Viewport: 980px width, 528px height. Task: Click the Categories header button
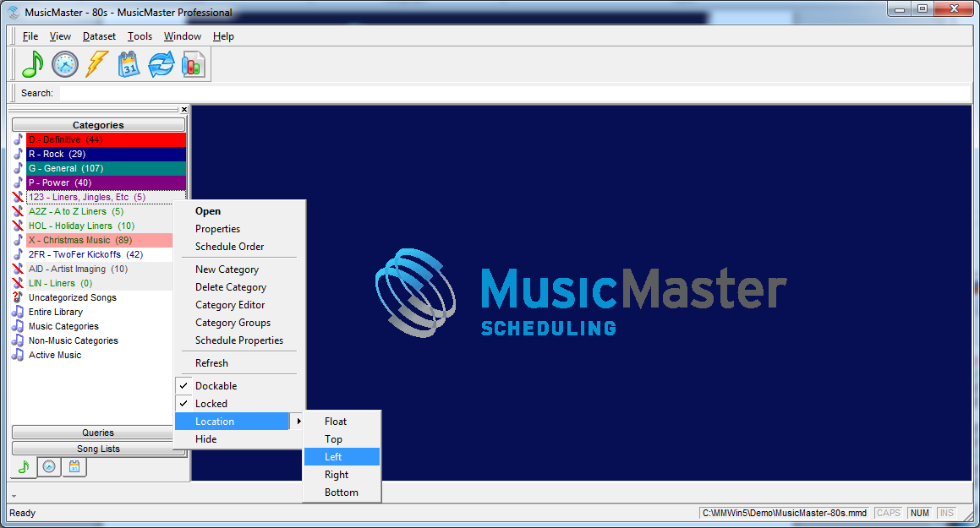click(x=98, y=125)
